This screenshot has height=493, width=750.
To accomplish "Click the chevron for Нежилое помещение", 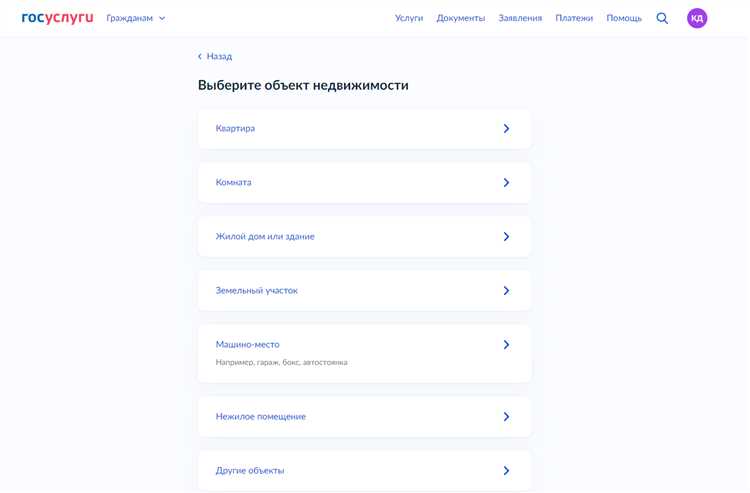I will click(506, 417).
